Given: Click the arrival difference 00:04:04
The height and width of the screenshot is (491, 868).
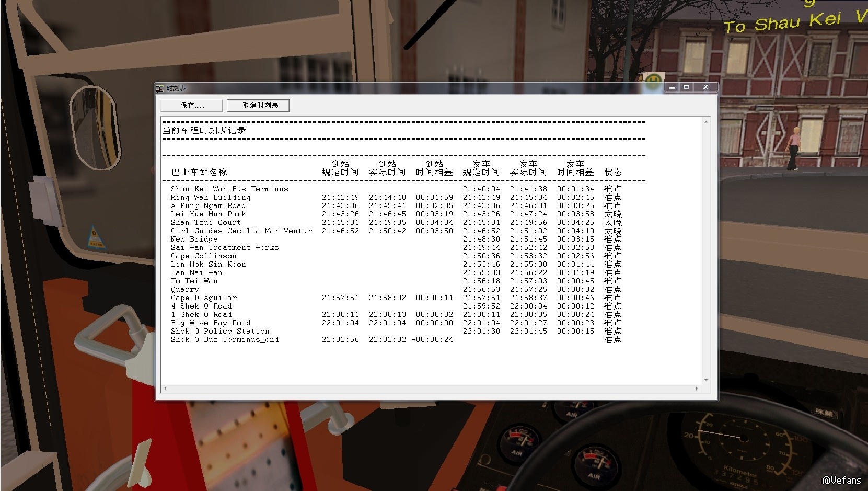Looking at the screenshot, I should click(x=434, y=222).
